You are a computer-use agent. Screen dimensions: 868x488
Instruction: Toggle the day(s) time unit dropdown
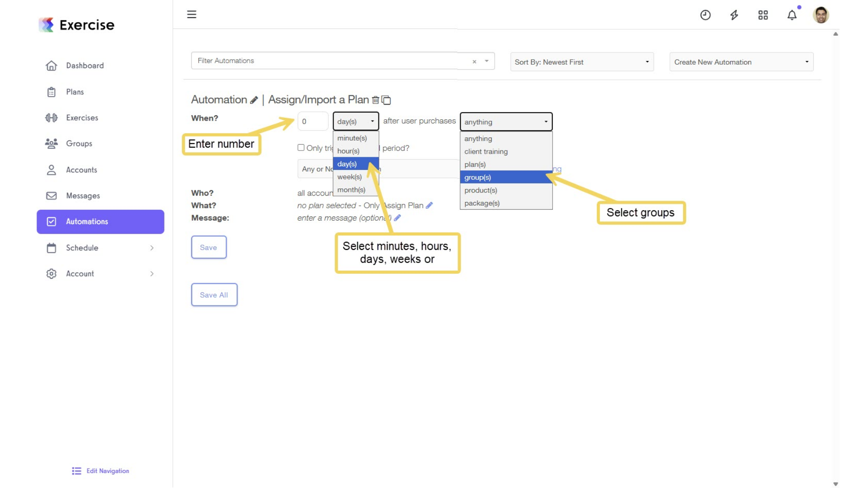356,122
